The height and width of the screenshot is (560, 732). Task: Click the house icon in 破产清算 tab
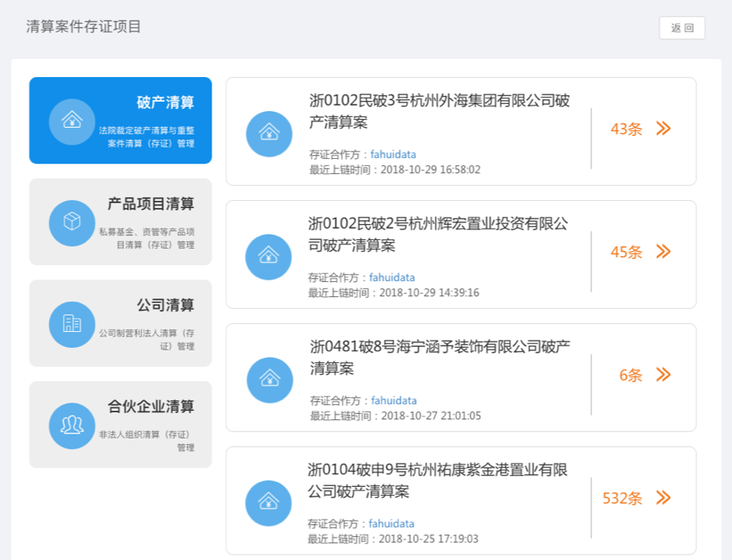72,121
